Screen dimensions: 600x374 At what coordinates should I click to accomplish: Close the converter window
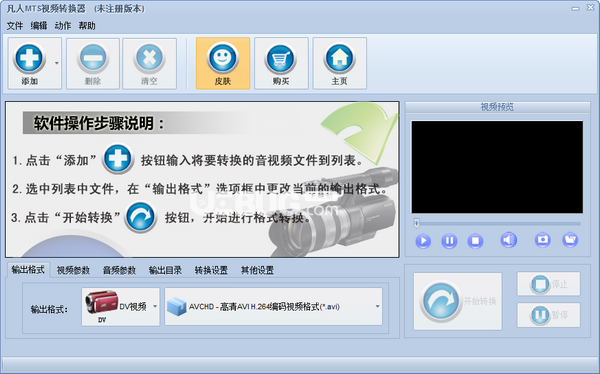pyautogui.click(x=590, y=8)
